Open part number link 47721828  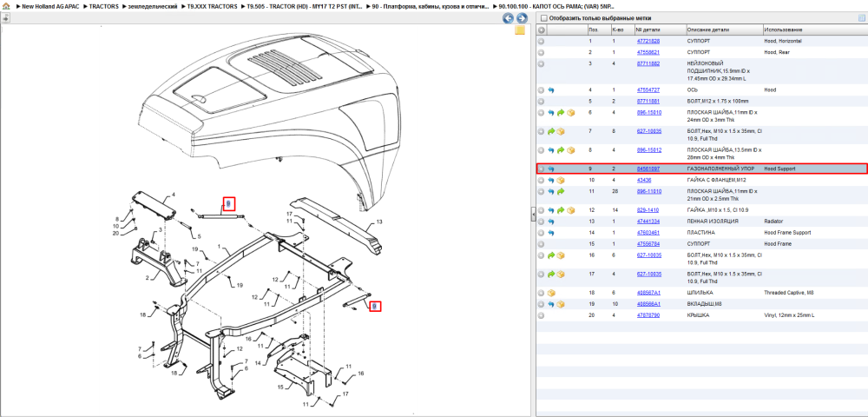pyautogui.click(x=648, y=41)
